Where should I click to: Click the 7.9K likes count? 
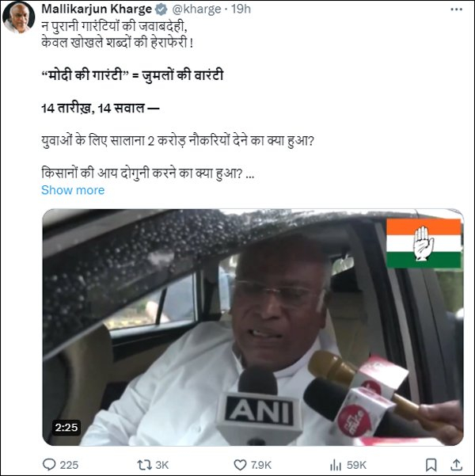point(260,465)
